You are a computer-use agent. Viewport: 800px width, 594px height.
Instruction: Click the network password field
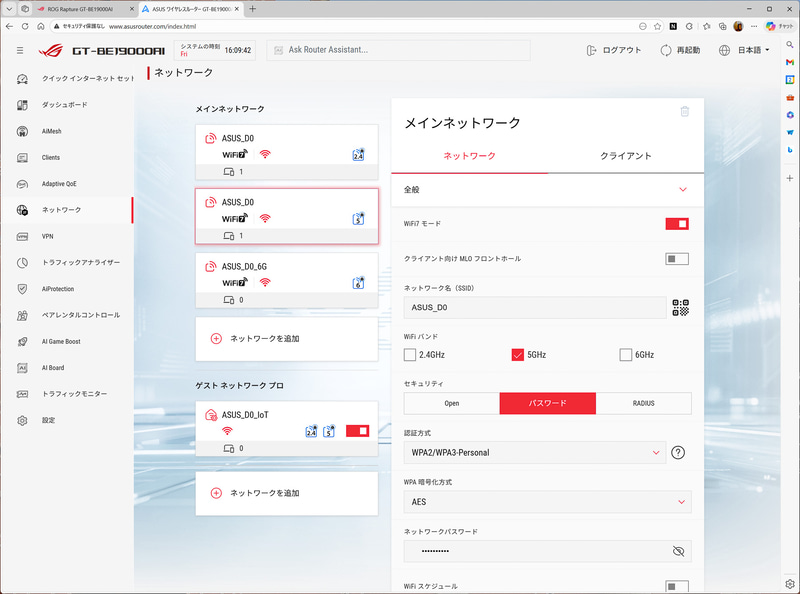coord(547,551)
